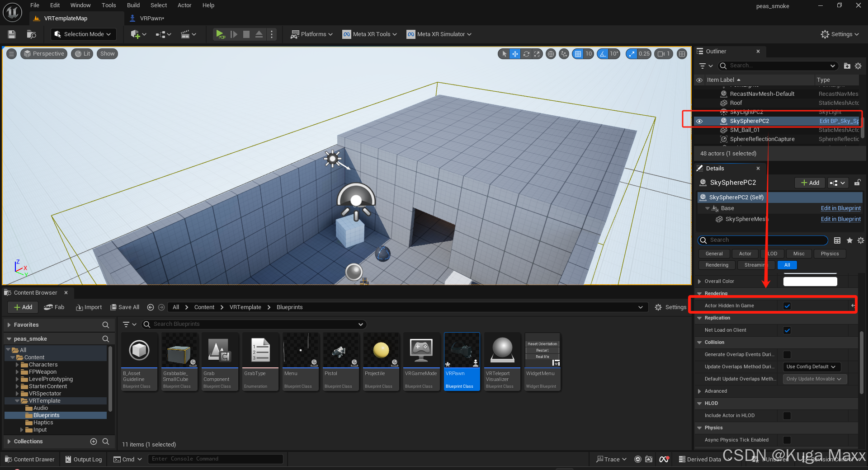Toggle Net Load on Client checkbox
Screen dimensions: 868x470
coord(787,330)
